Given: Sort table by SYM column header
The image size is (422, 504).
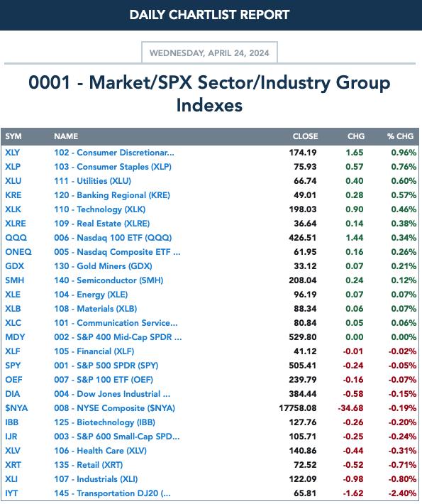Looking at the screenshot, I should click(x=13, y=136).
